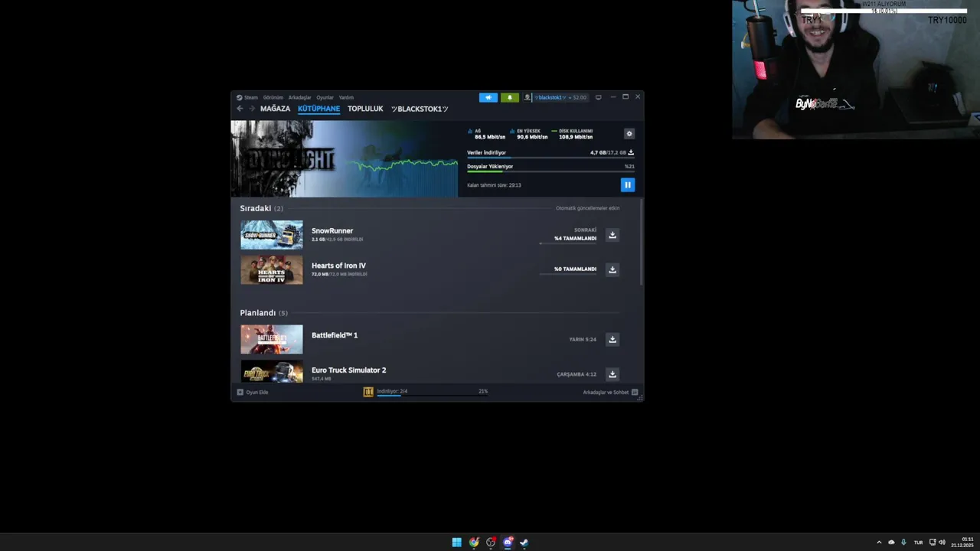Open the Görünüm menu
Screen dimensions: 980x551
[x=273, y=98]
